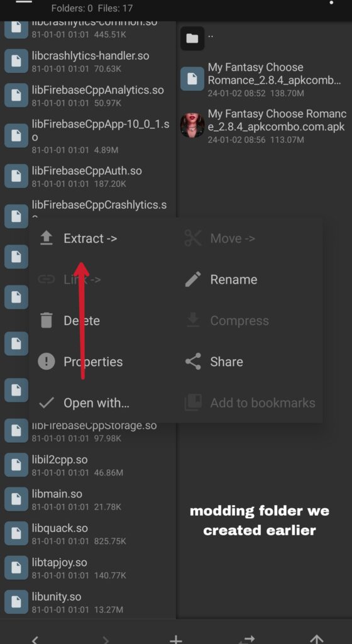Tap the pencil Rename icon

pyautogui.click(x=193, y=279)
